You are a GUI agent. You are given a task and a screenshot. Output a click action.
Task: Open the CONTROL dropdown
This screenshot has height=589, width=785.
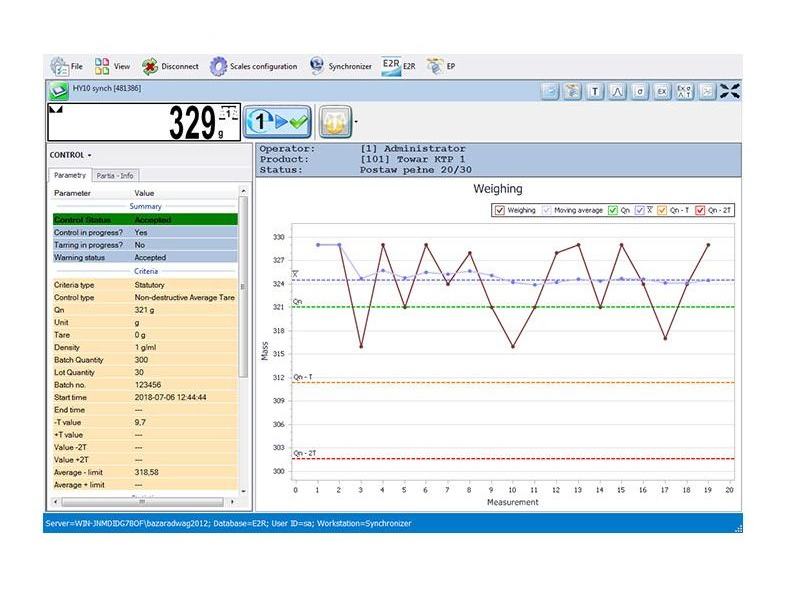pos(71,155)
